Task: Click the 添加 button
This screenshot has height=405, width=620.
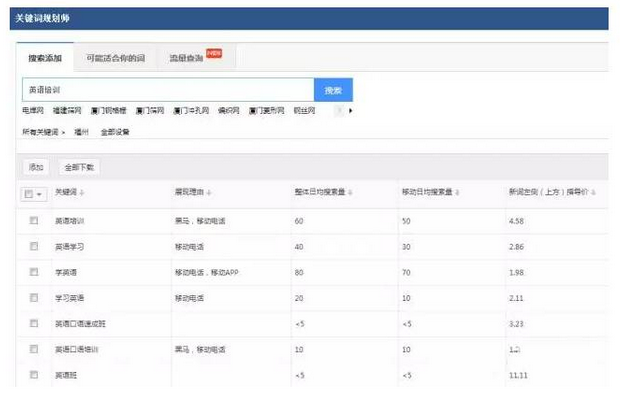Action: pos(36,167)
